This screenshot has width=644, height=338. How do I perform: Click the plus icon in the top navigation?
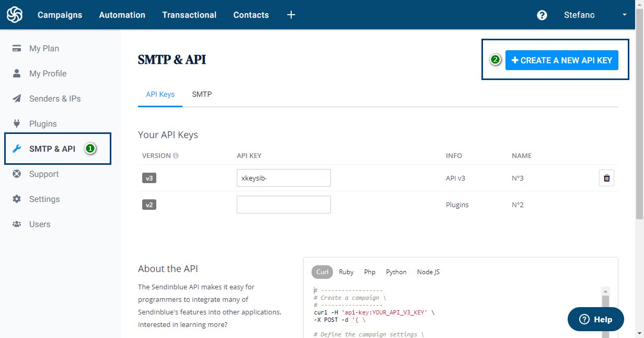click(x=291, y=15)
